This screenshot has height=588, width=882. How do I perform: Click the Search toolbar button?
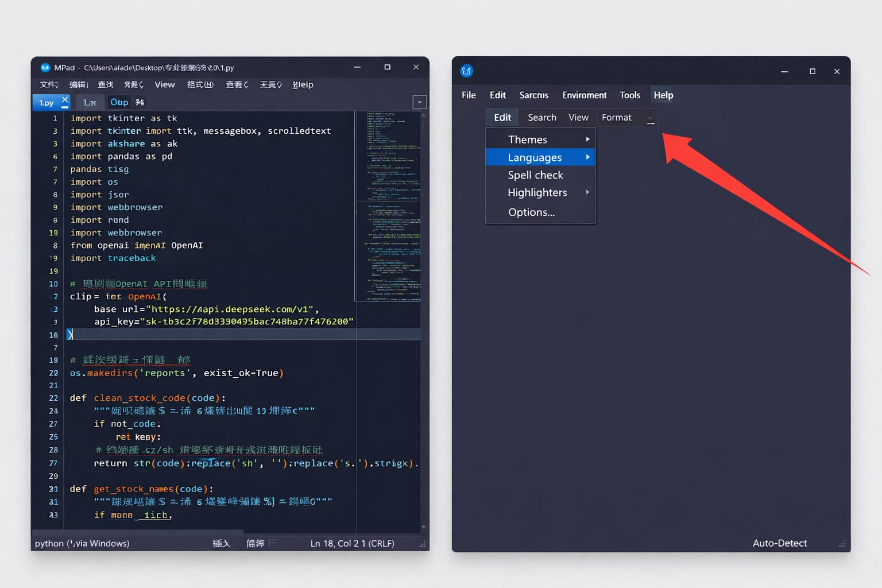coord(541,118)
